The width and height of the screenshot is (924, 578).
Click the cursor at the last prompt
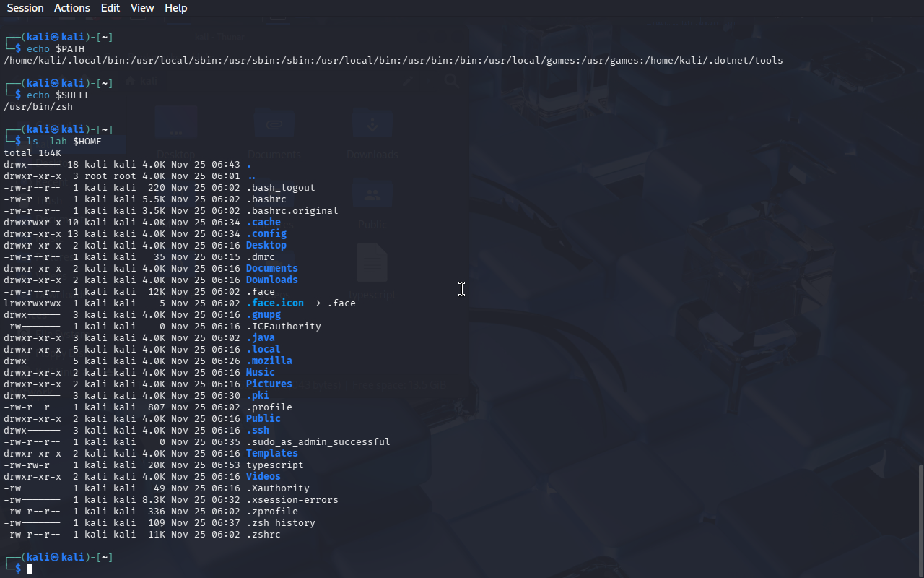tap(30, 569)
